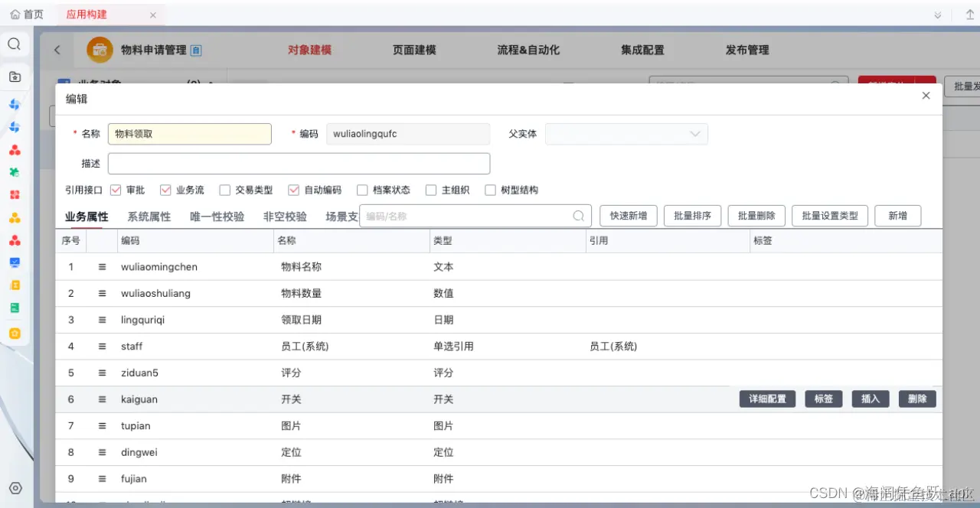Open the yellow sigma document app in sidebar

(15, 285)
